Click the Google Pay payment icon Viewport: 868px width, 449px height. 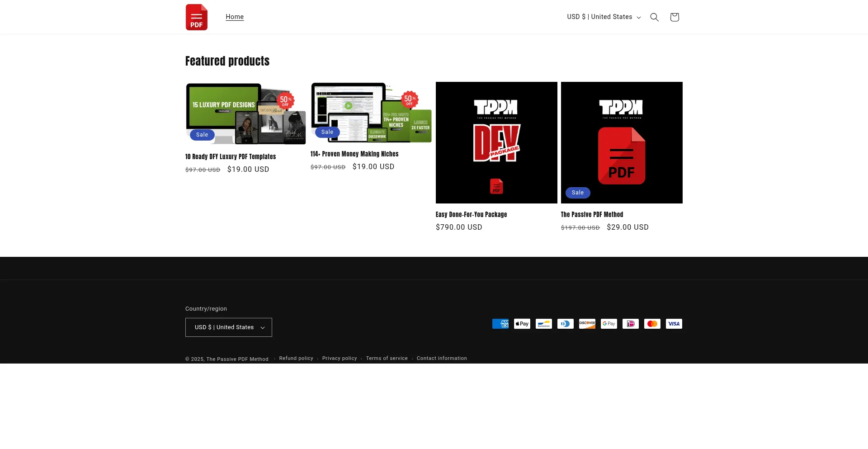609,324
